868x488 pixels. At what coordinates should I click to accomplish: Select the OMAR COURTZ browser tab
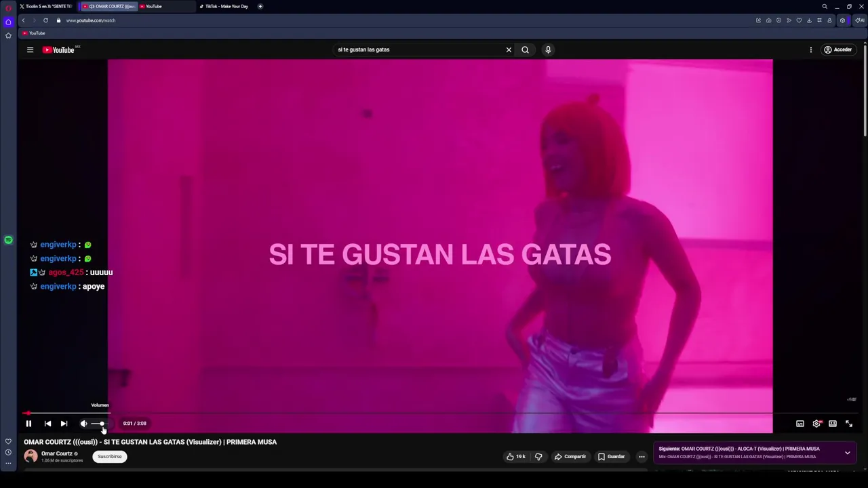[x=108, y=6]
